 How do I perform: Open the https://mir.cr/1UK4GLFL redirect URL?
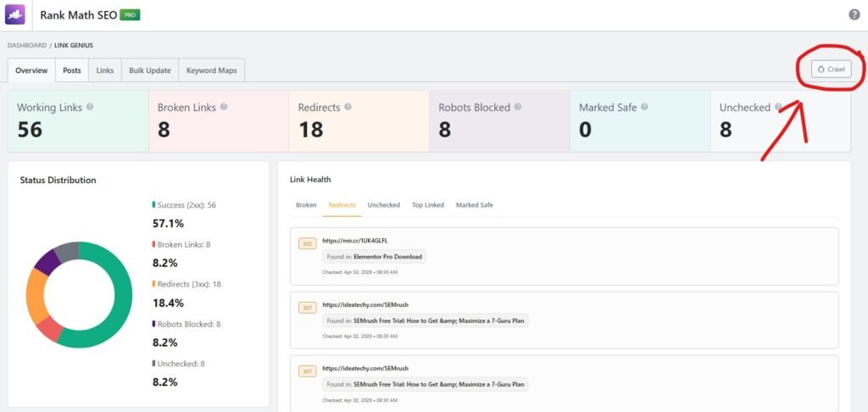click(356, 241)
